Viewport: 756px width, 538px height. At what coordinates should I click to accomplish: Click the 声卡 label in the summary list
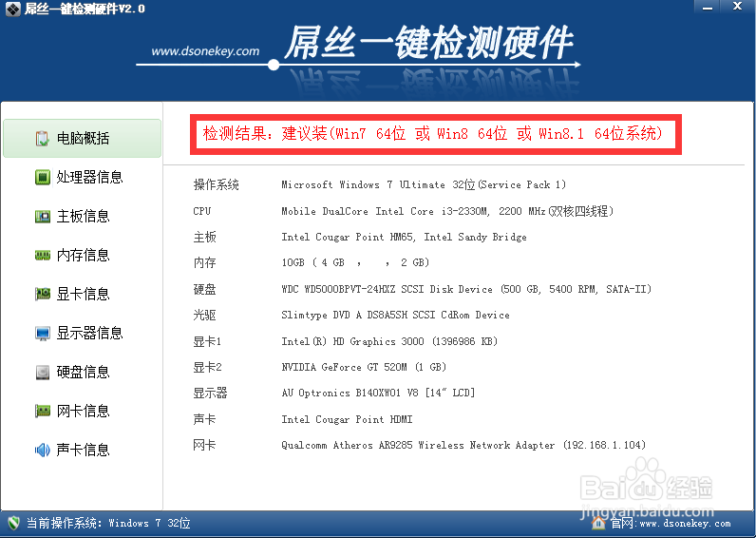pos(204,419)
